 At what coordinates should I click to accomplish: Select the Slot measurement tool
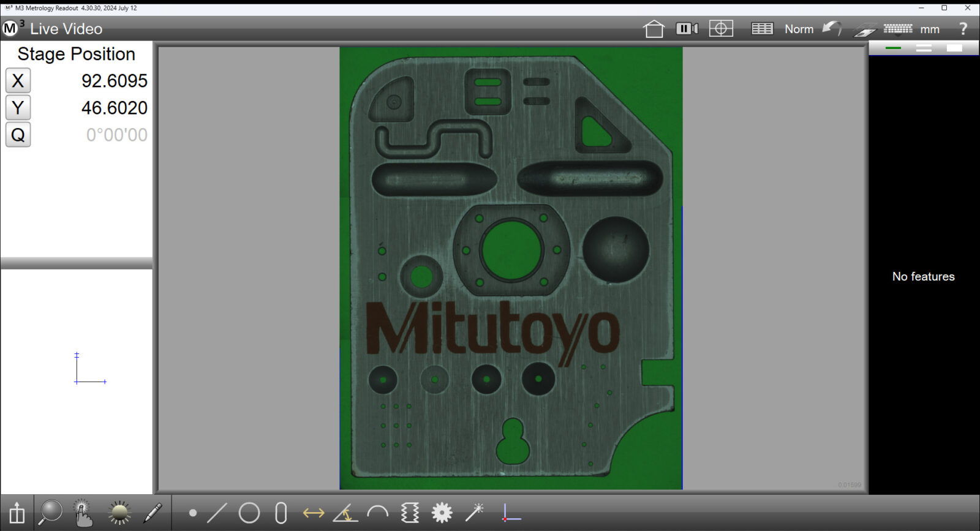click(x=281, y=513)
